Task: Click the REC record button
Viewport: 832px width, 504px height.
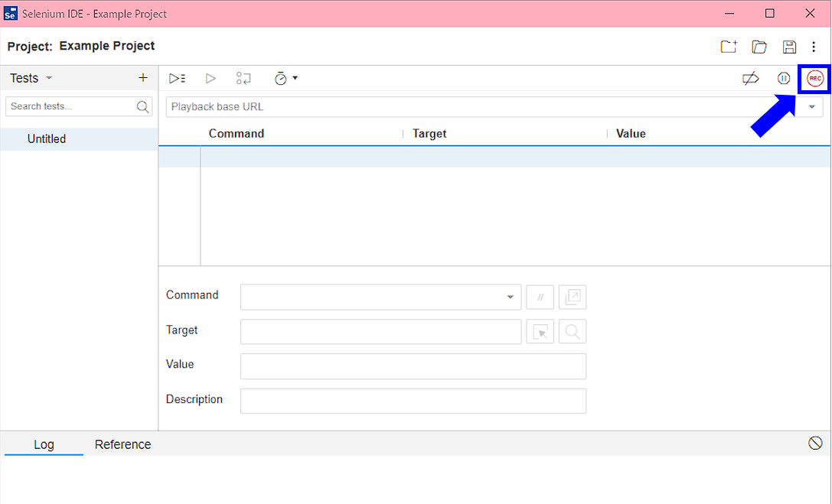Action: 814,77
